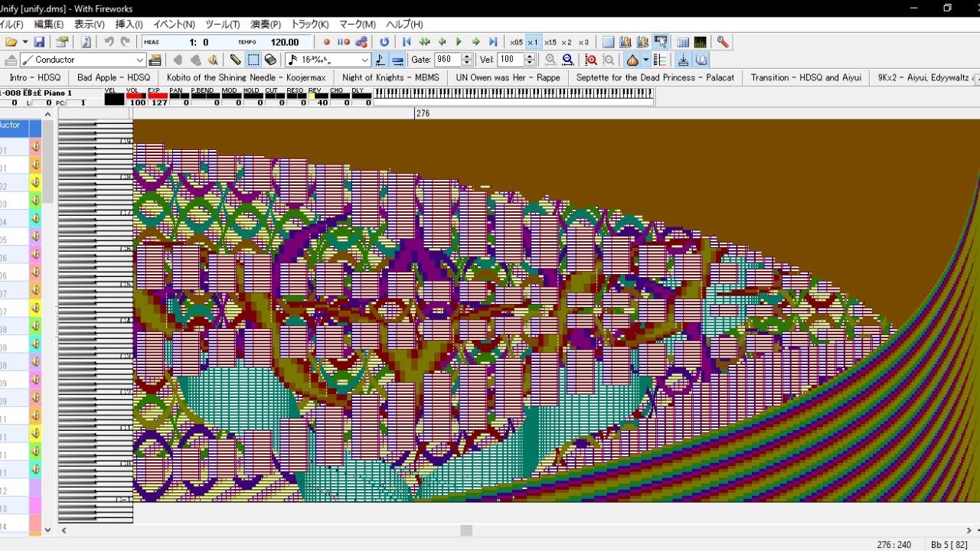Screen dimensions: 980x551
Task: Click the red zoom-in magnifier
Action: [591, 60]
